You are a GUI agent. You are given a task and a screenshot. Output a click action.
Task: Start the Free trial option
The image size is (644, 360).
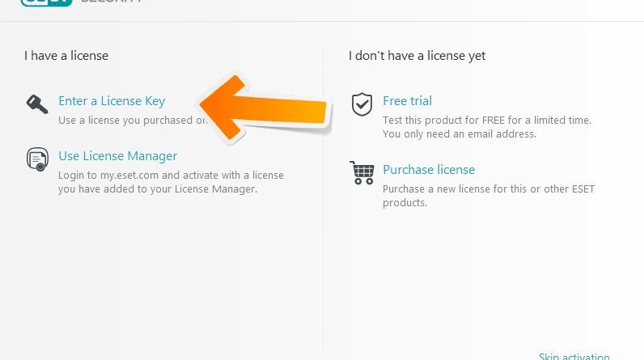tap(407, 101)
